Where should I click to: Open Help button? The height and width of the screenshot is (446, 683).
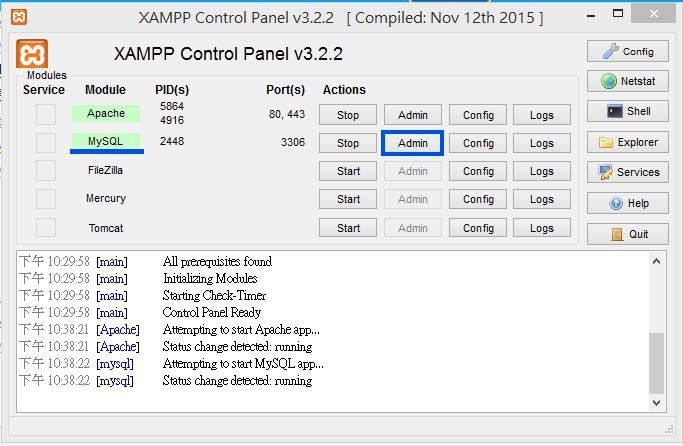628,203
